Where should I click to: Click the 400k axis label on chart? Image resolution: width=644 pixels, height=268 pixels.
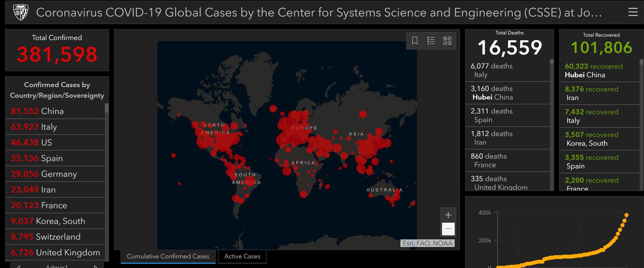[x=485, y=213]
